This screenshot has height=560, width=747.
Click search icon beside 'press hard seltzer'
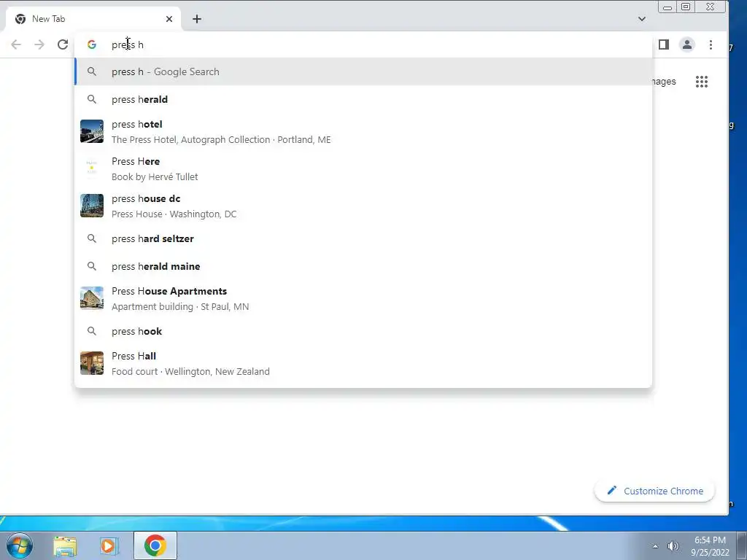(x=92, y=238)
